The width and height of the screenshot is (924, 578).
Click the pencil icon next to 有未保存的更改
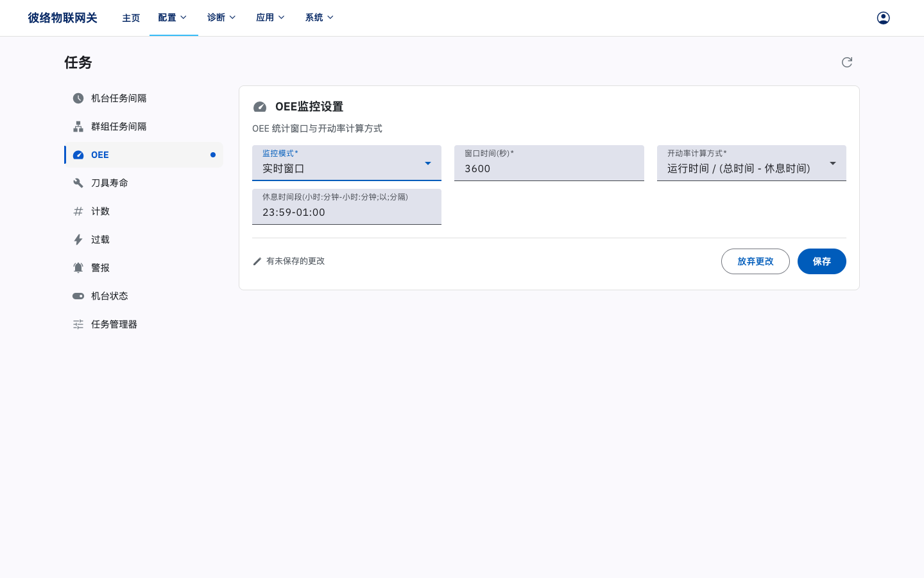pyautogui.click(x=257, y=261)
